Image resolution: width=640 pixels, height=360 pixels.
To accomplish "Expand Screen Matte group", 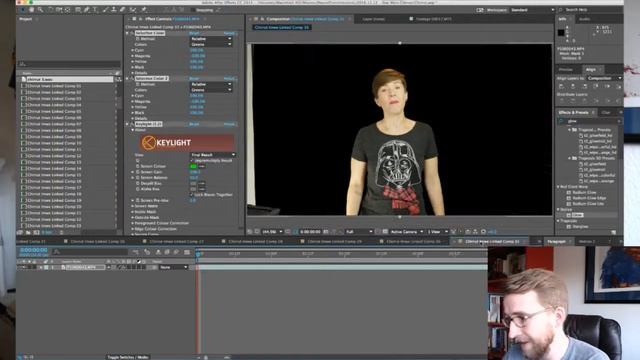I will pos(133,206).
